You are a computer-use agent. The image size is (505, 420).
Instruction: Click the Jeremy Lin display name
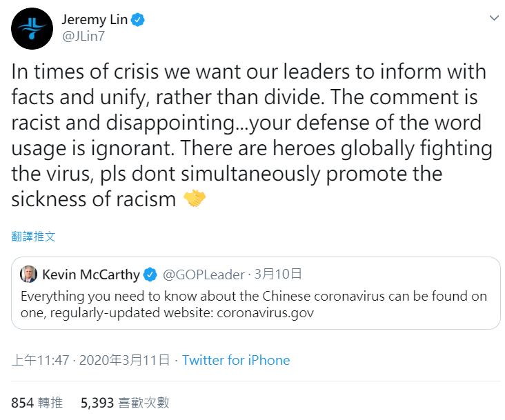coord(95,19)
